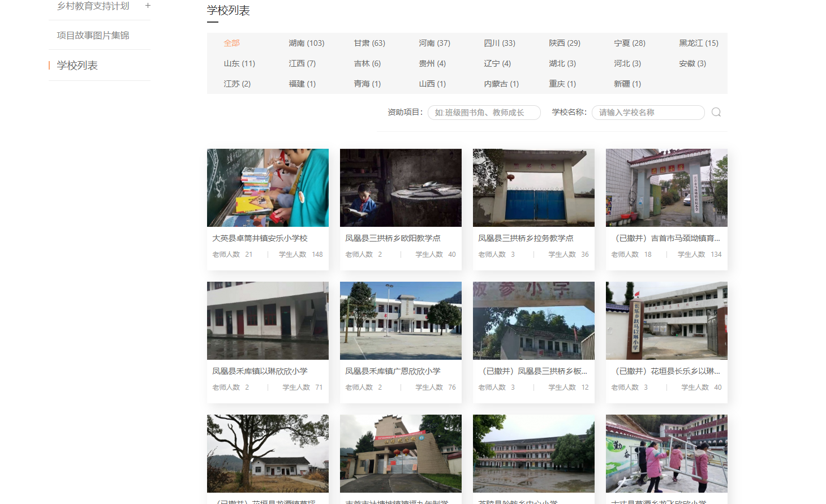This screenshot has height=504, width=826.
Task: Focus the 学校名称 search field
Action: (648, 113)
